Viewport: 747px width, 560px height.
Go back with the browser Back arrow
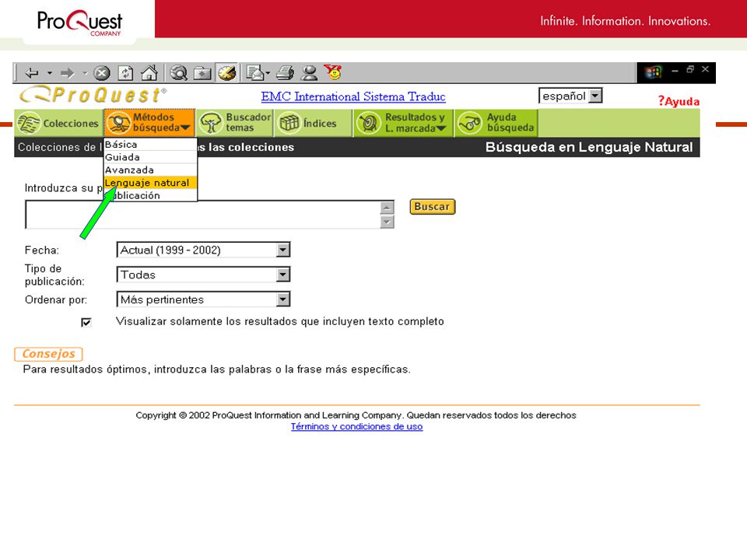[x=32, y=73]
